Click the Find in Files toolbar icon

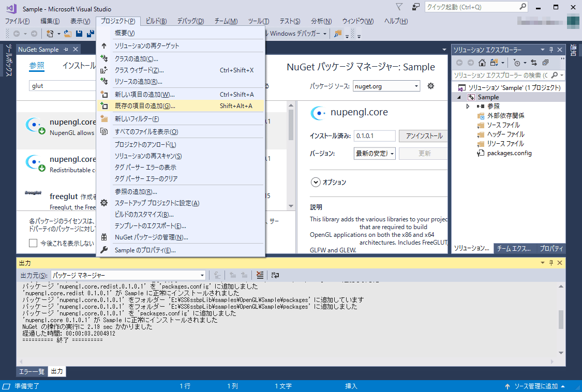pos(337,34)
